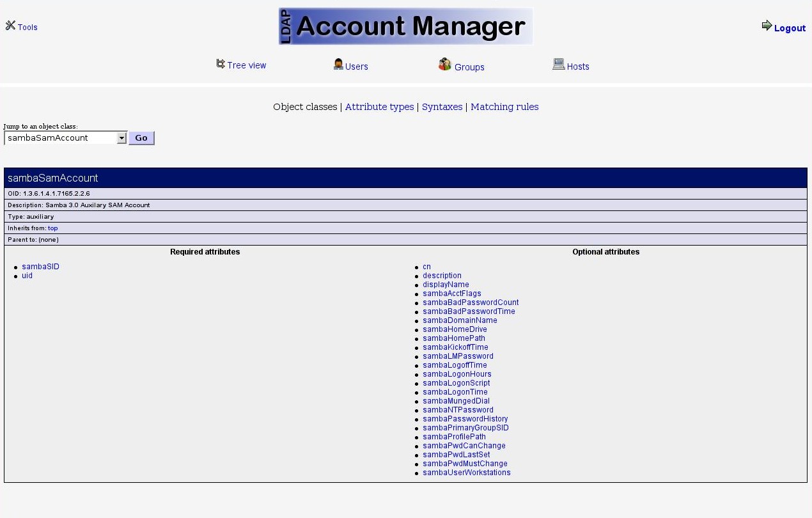
Task: Select the sambaUserWorkstations attribute link
Action: (x=466, y=473)
